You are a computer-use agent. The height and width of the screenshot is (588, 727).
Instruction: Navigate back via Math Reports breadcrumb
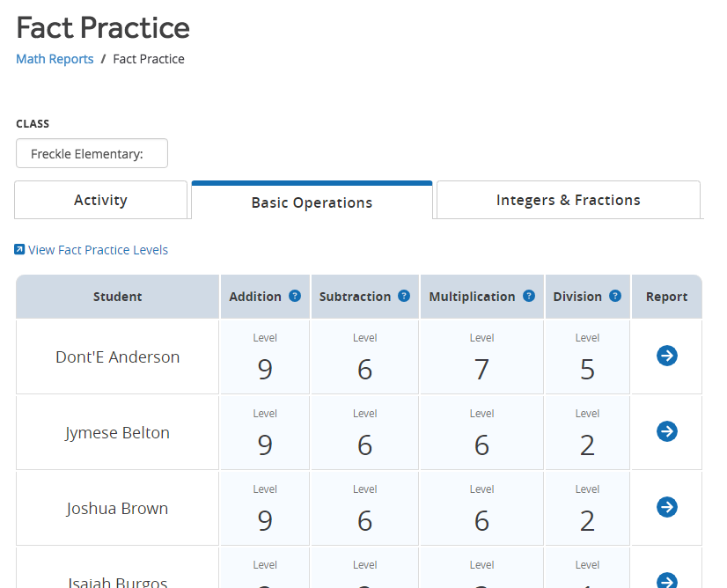point(55,58)
